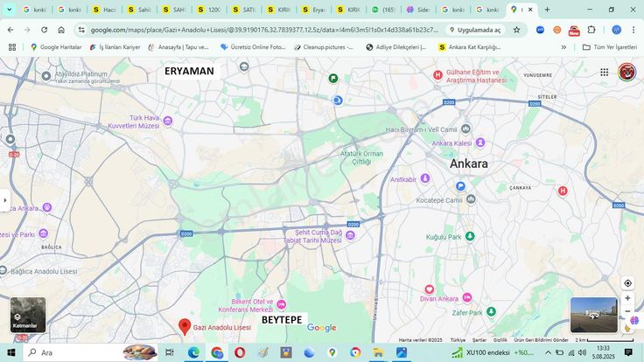Open Microsoft Edge from the taskbar

click(x=193, y=352)
